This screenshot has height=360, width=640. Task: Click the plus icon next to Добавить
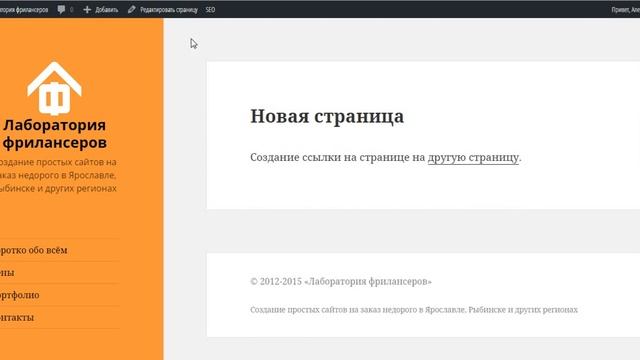coord(87,9)
